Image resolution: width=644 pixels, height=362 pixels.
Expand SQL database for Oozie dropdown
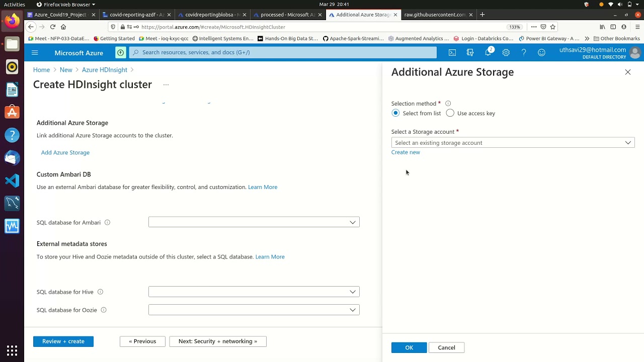(x=254, y=310)
